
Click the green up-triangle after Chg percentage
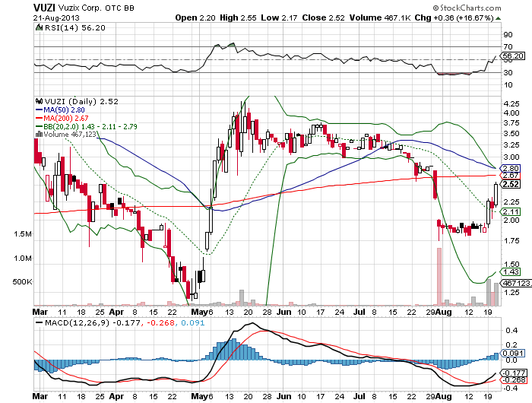498,18
